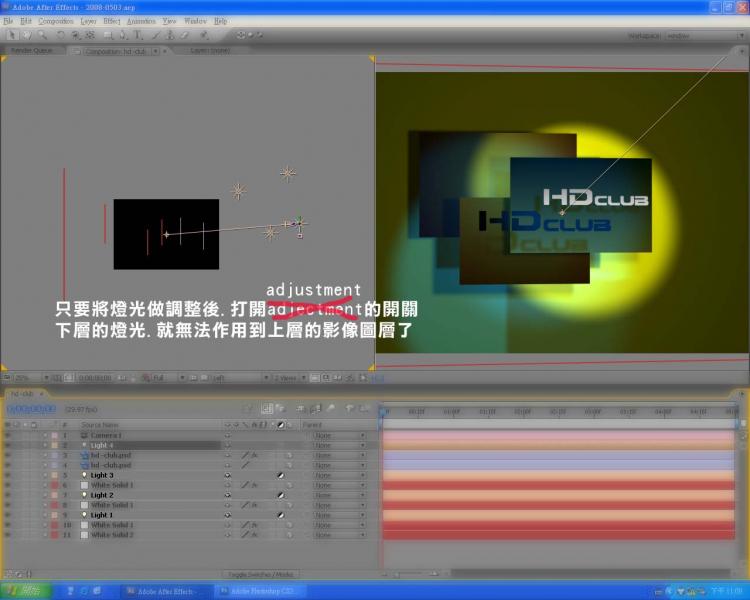Click the Light 3 layer bulb icon
The image size is (750, 600).
tap(84, 475)
